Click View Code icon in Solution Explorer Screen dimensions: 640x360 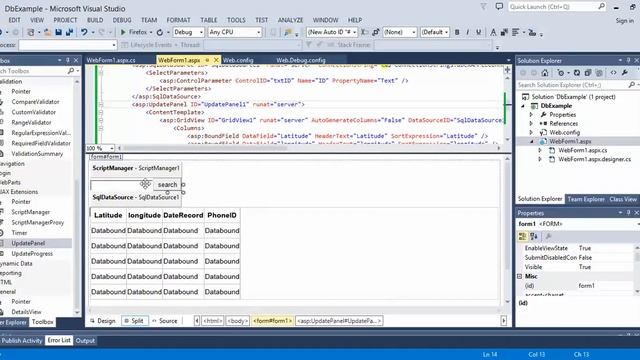coord(613,73)
